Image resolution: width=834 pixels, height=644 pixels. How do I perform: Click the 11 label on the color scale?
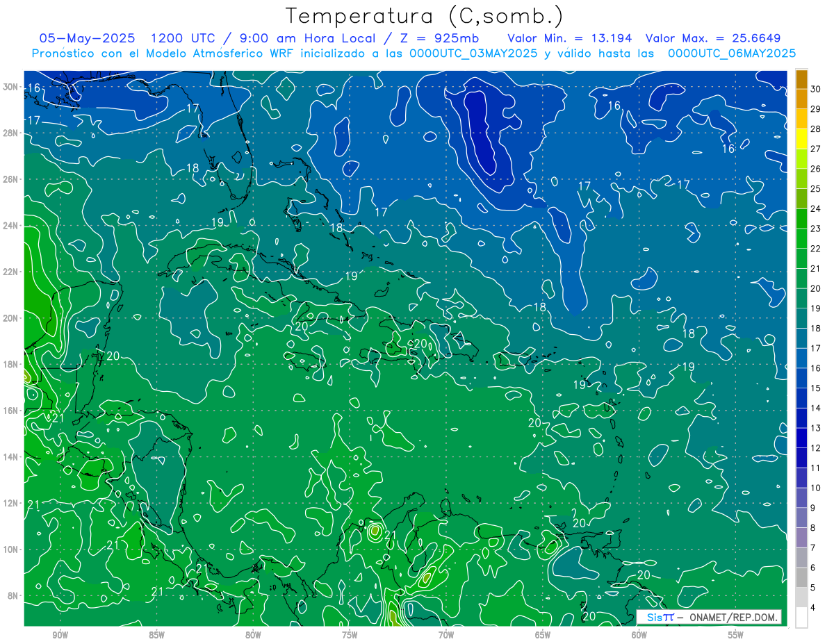pos(816,468)
